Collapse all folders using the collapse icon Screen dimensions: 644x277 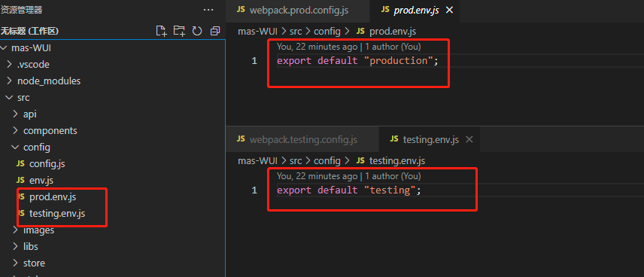215,31
